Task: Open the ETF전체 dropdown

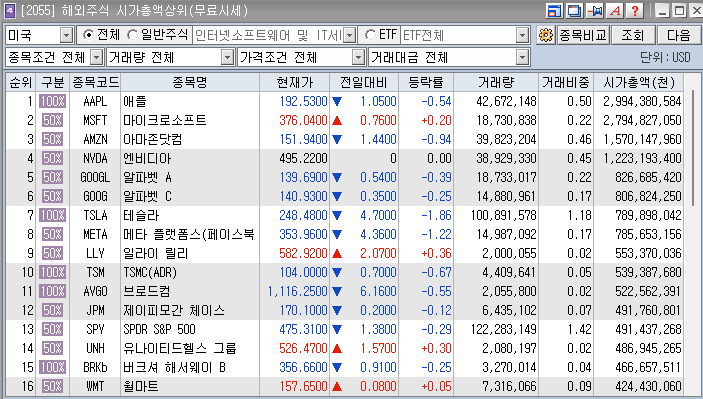Action: 522,35
